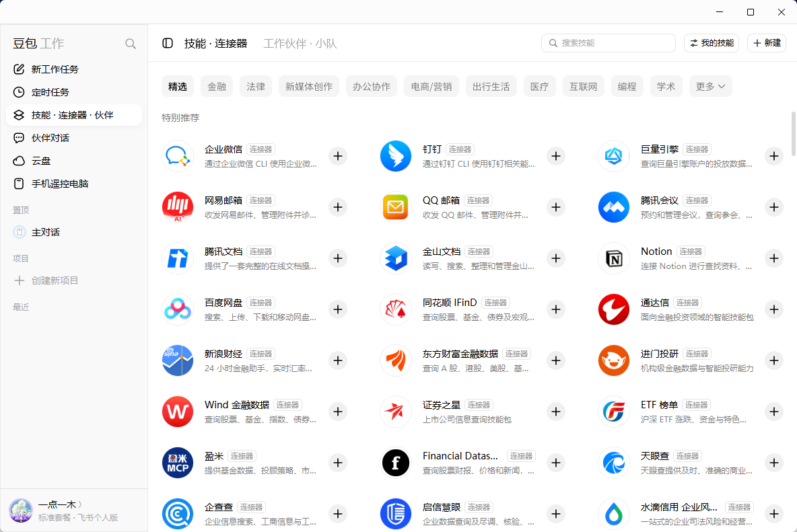797x532 pixels.
Task: Add the 巨量引擎 connector with plus
Action: [x=774, y=156]
